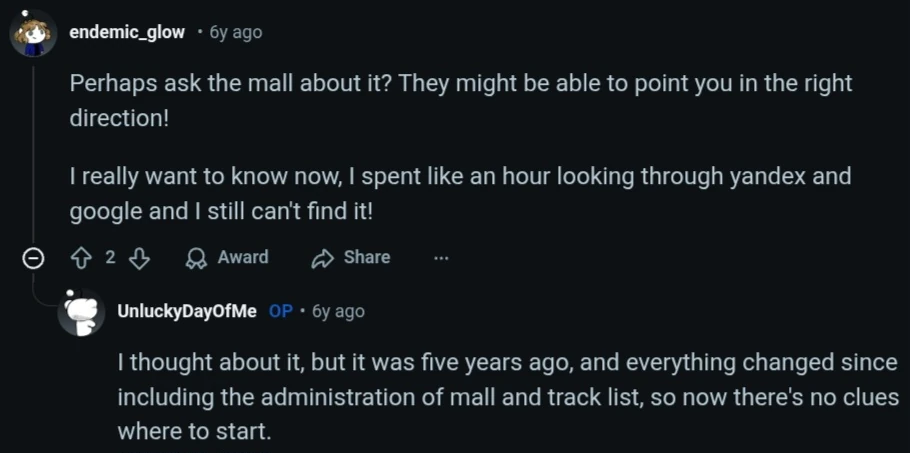The width and height of the screenshot is (910, 453).
Task: Click the vote count number 2
Action: pos(110,258)
